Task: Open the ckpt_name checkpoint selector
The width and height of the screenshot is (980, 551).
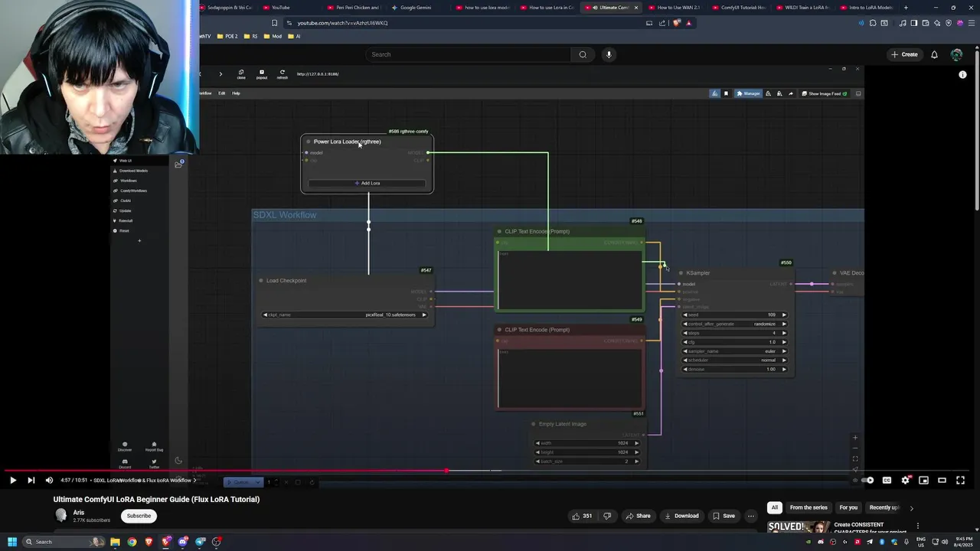Action: pyautogui.click(x=345, y=315)
